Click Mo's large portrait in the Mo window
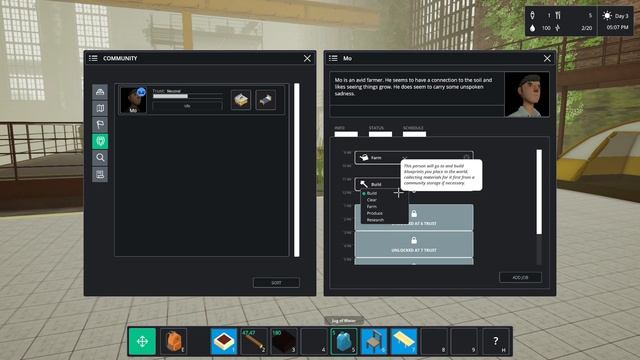Screen dimensions: 640x360 (x=527, y=95)
